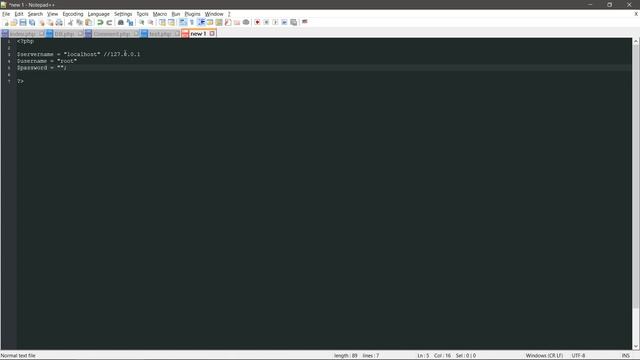Open the Plugins menu

192,14
